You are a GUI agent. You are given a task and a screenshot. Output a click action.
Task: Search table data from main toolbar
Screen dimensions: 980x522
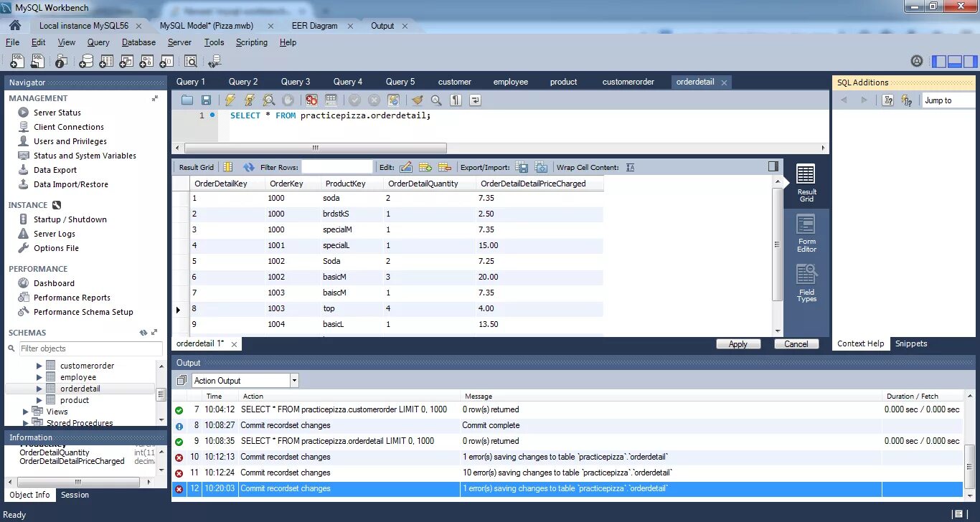coord(190,61)
